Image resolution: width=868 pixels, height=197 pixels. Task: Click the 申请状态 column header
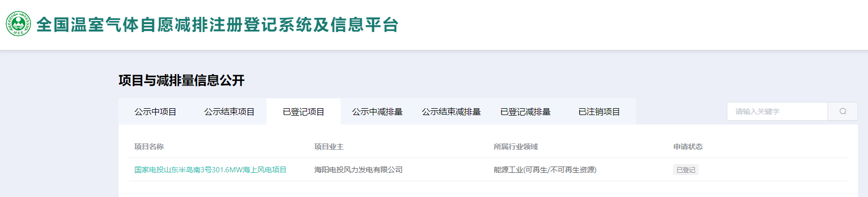688,147
